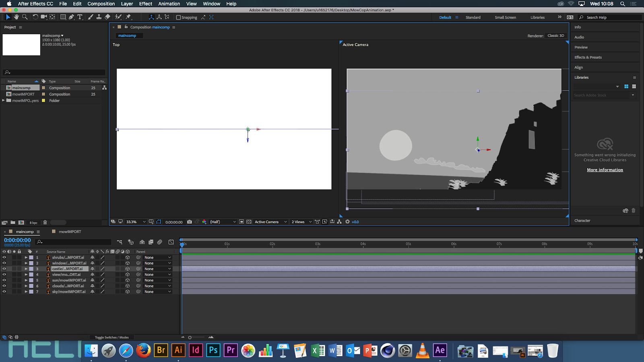This screenshot has height=362, width=644.
Task: Select the Pan Behind anchor point tool
Action: pos(52,17)
